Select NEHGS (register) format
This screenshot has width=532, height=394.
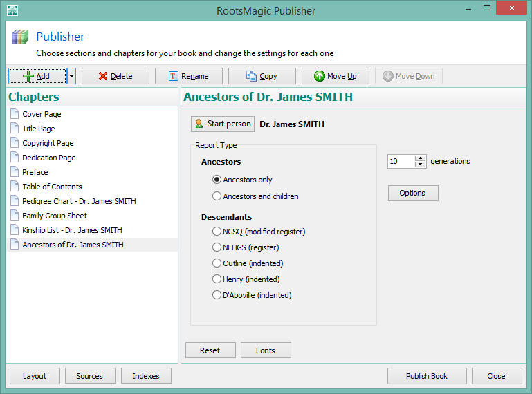(246, 247)
